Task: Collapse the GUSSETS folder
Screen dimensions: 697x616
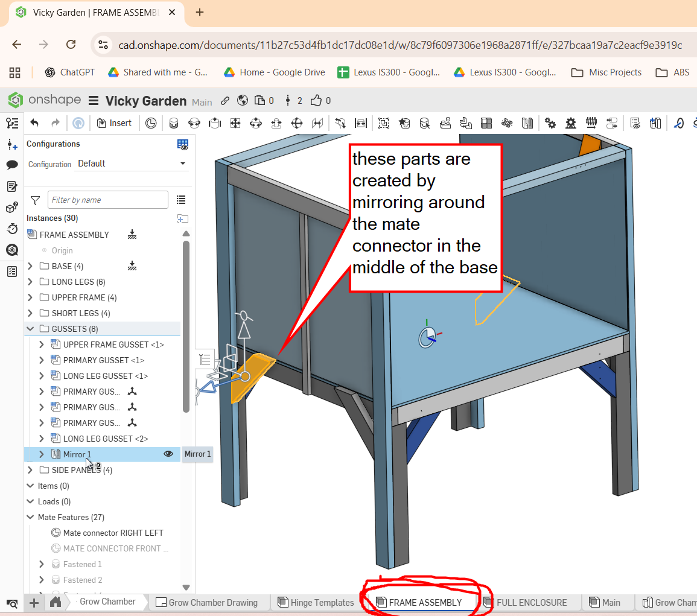Action: pos(30,329)
